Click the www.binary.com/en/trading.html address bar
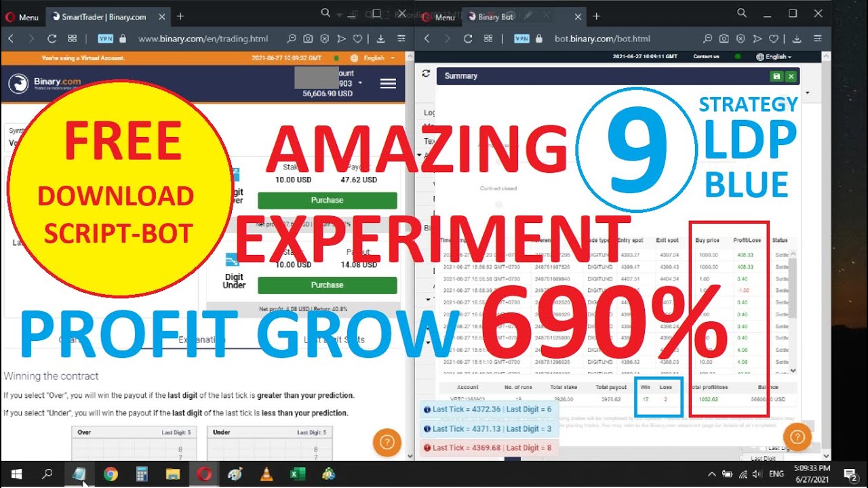This screenshot has width=868, height=488. click(x=203, y=39)
